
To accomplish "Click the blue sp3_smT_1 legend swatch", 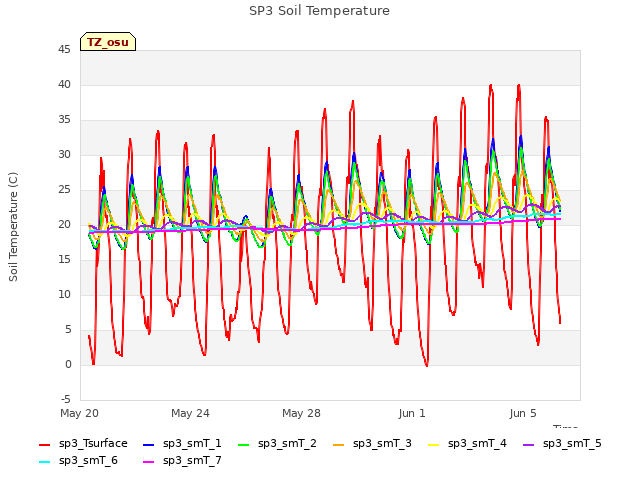I will [x=149, y=445].
